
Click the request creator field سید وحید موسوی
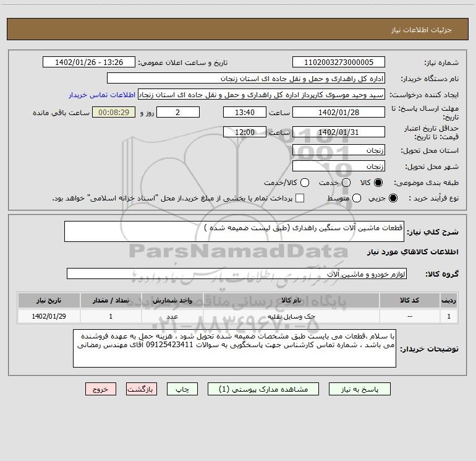261,94
